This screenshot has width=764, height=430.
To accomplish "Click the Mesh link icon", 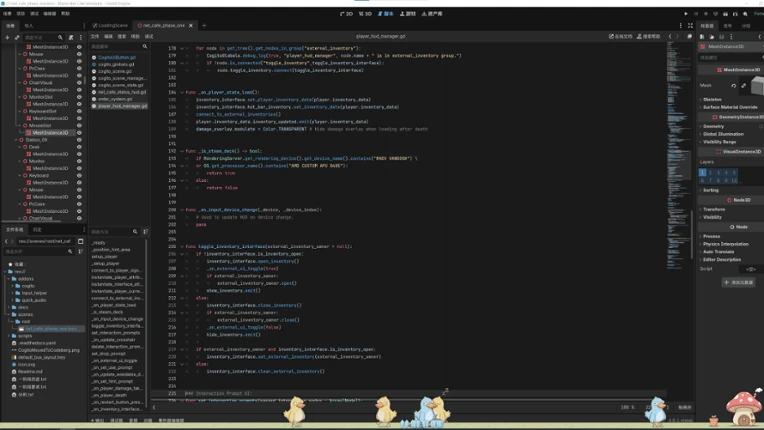I will [744, 86].
